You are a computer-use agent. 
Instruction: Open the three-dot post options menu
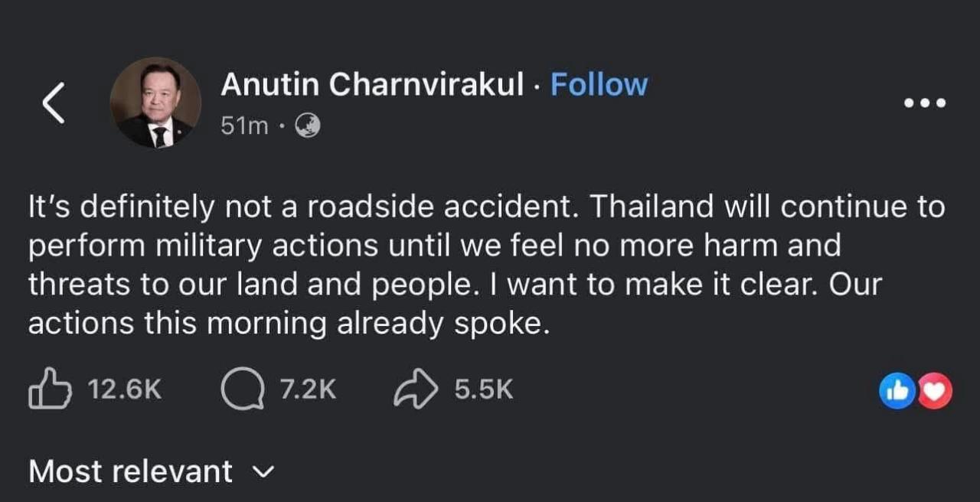tap(924, 103)
